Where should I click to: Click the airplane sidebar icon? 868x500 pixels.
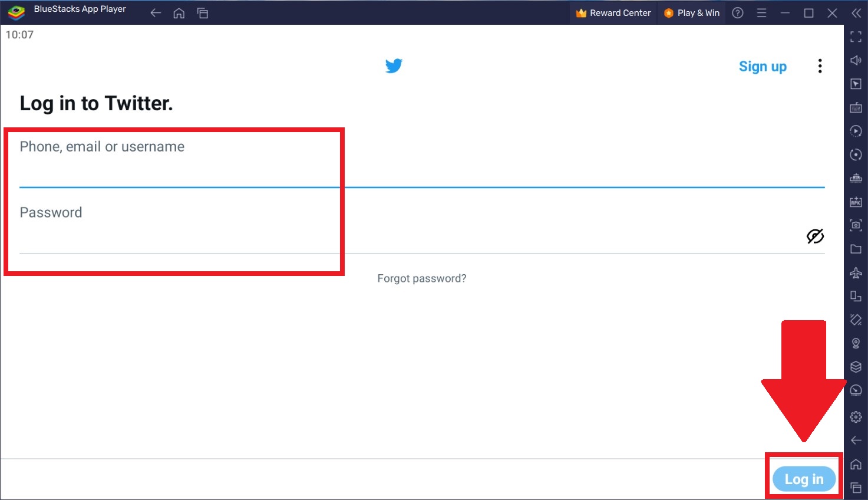[856, 272]
